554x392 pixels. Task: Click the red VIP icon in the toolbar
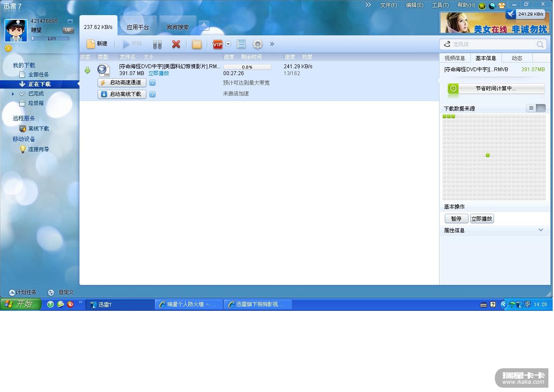click(x=218, y=44)
